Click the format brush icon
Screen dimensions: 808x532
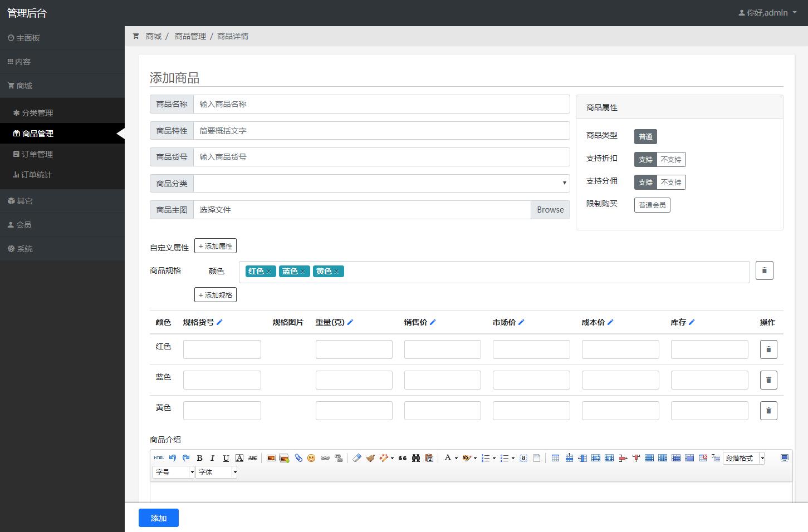(370, 458)
